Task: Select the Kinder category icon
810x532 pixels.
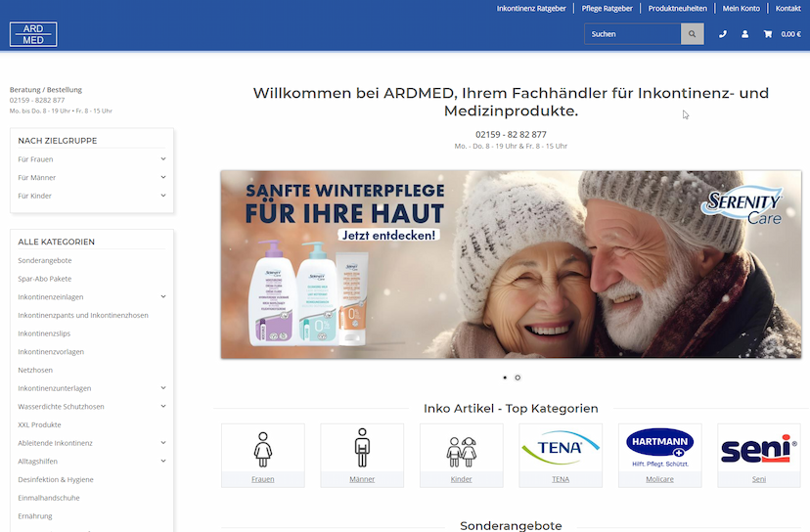Action: tap(462, 452)
